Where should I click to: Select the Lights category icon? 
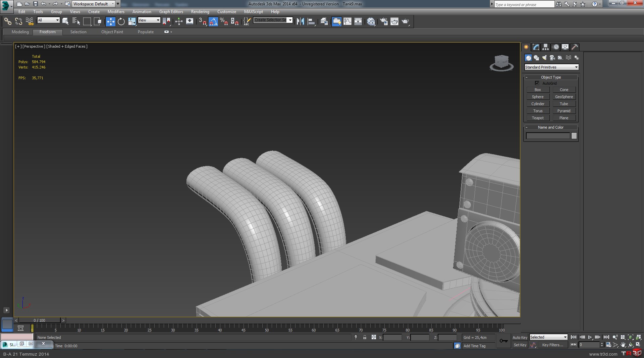(x=544, y=58)
